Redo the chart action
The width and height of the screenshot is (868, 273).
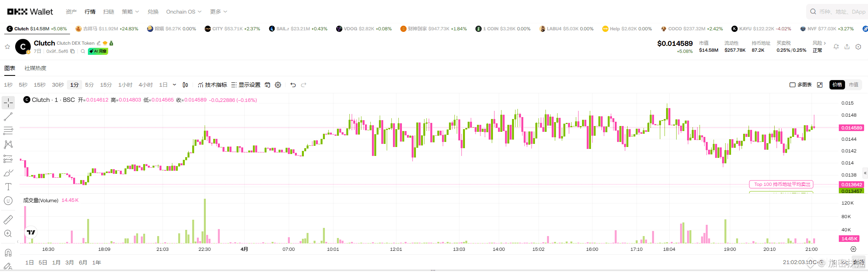[x=304, y=85]
